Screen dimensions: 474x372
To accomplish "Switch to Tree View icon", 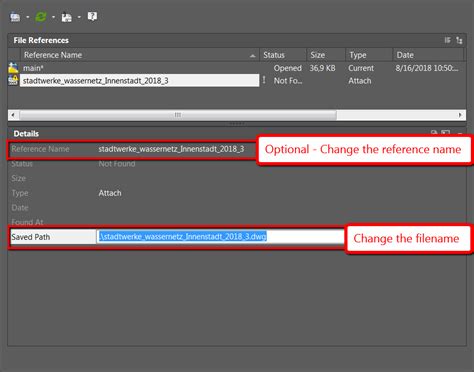I will click(459, 40).
